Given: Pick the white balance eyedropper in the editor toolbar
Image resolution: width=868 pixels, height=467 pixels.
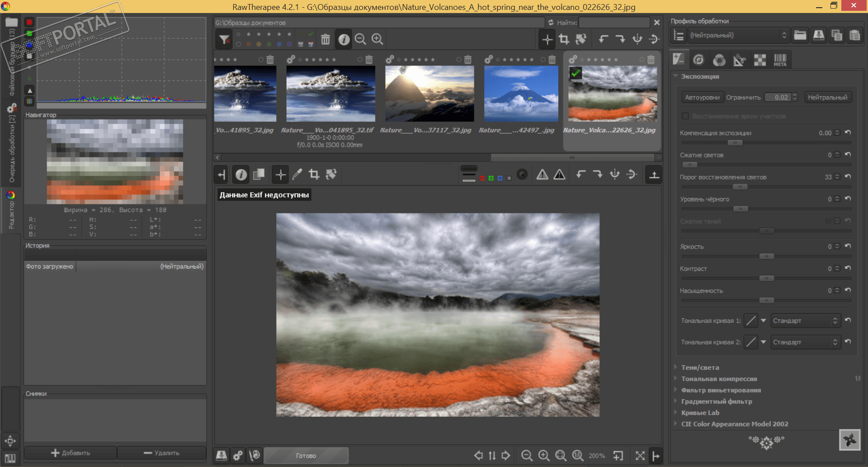Looking at the screenshot, I should [297, 175].
